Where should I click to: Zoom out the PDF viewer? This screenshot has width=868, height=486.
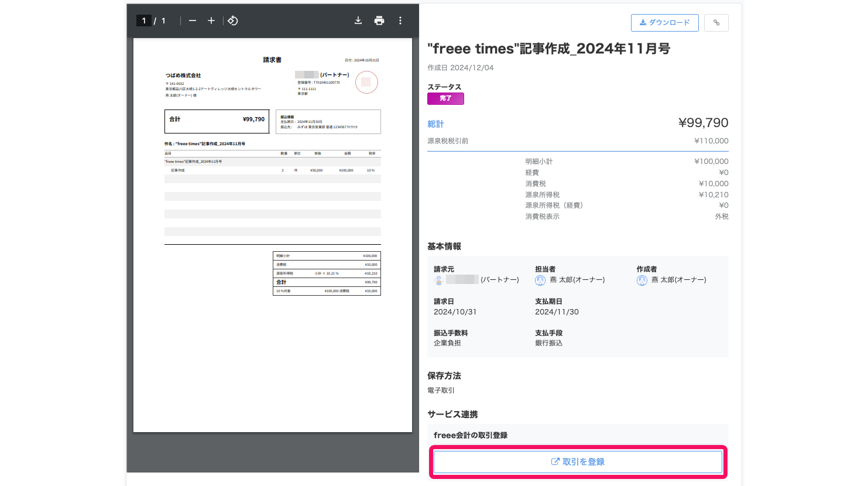[193, 20]
